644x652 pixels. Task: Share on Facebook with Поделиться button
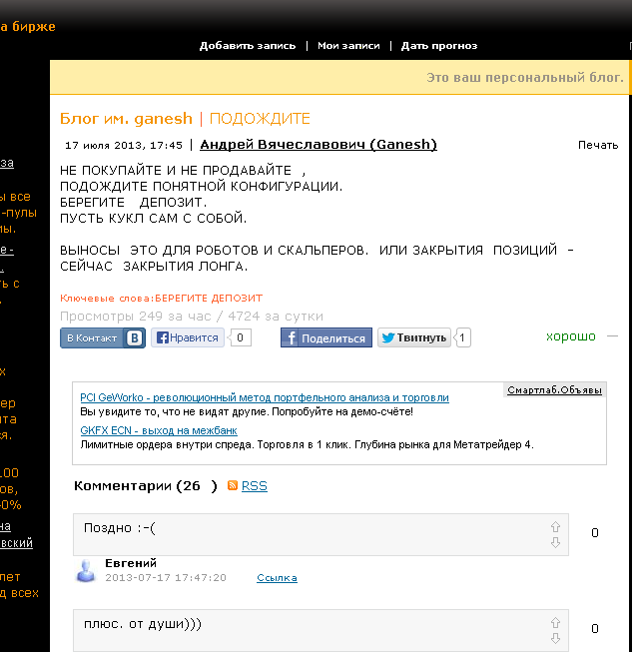[x=326, y=337]
